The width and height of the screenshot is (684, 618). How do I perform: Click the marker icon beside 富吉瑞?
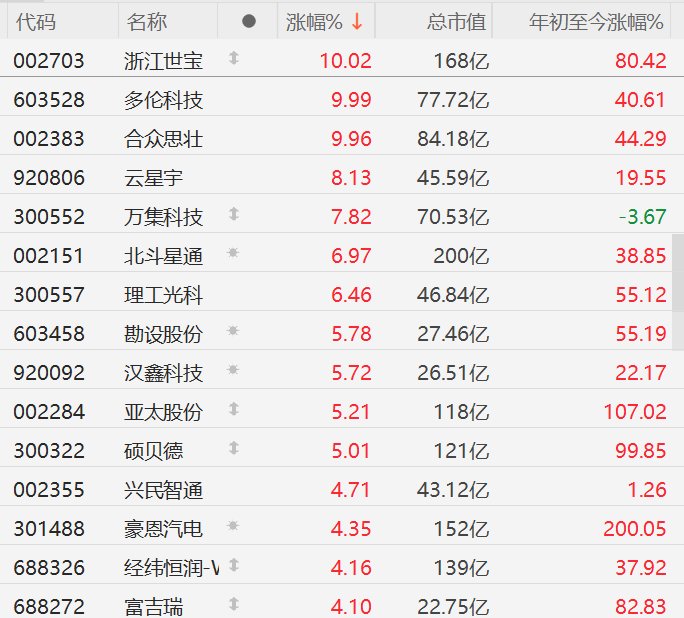(x=234, y=604)
